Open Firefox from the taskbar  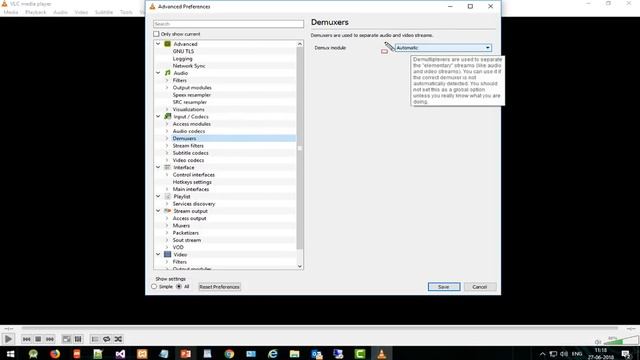55,353
